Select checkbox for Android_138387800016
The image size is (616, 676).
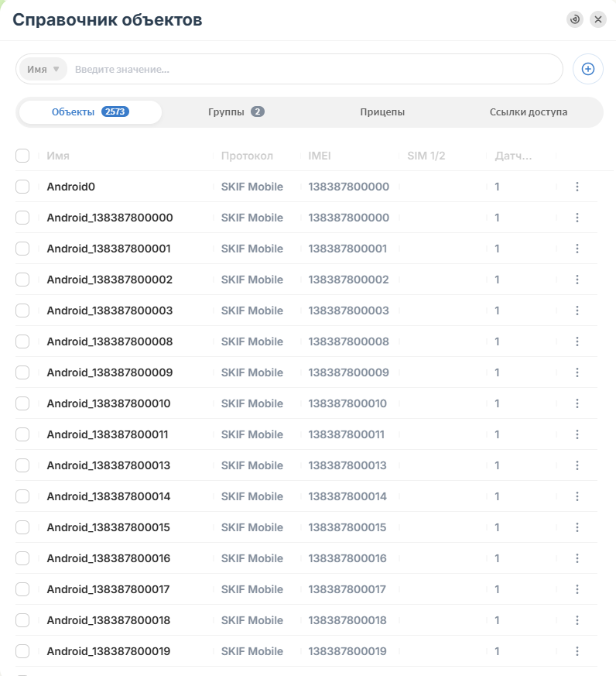click(22, 558)
